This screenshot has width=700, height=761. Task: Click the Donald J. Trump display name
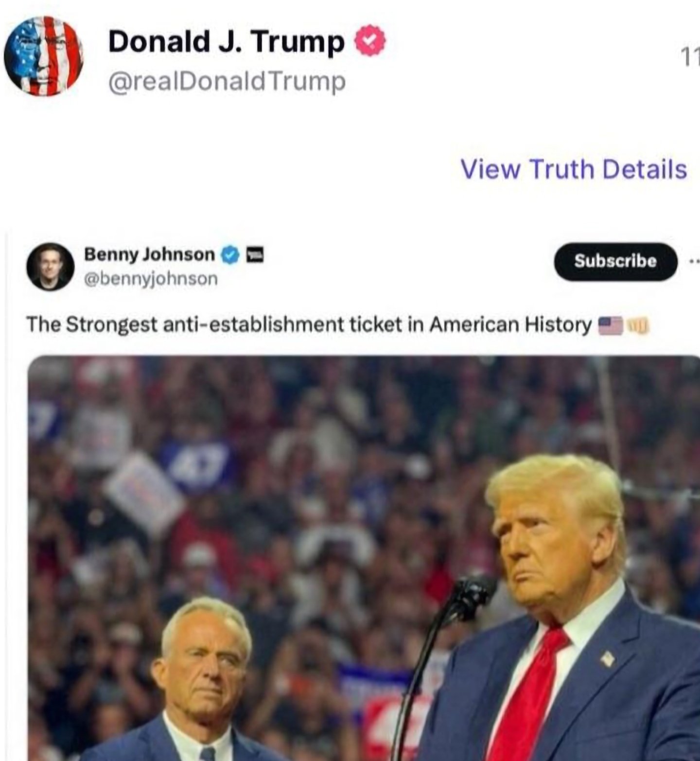coord(226,41)
